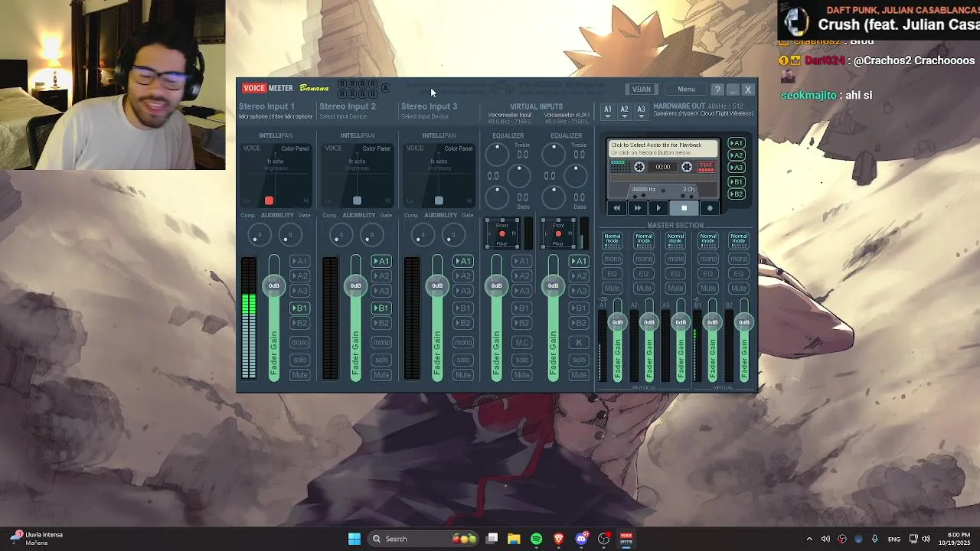980x551 pixels.
Task: Toggle A1 routing on Stereo Input 1
Action: (x=299, y=261)
